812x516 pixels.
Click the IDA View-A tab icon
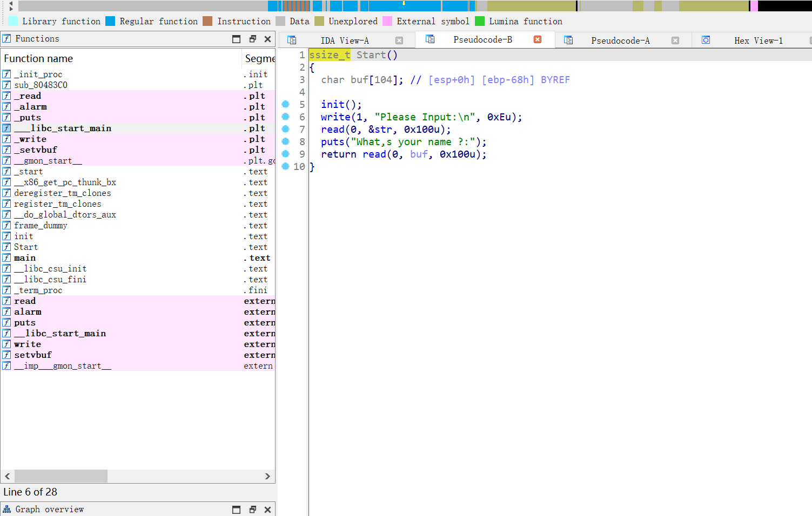[292, 40]
